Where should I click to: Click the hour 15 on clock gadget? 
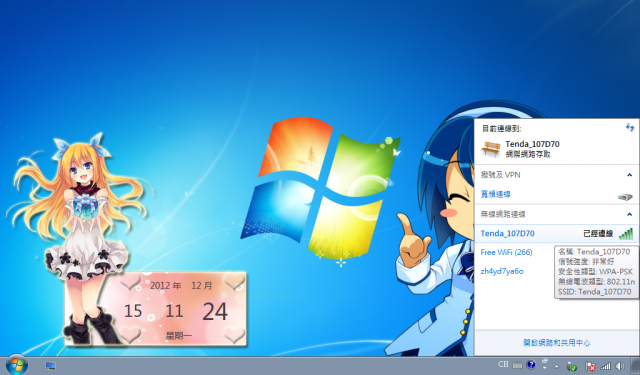tap(133, 311)
